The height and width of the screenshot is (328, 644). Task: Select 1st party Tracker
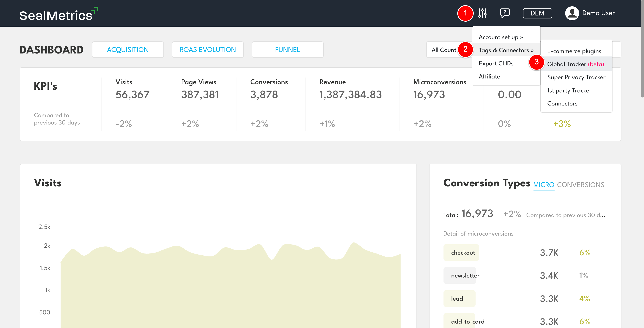569,90
